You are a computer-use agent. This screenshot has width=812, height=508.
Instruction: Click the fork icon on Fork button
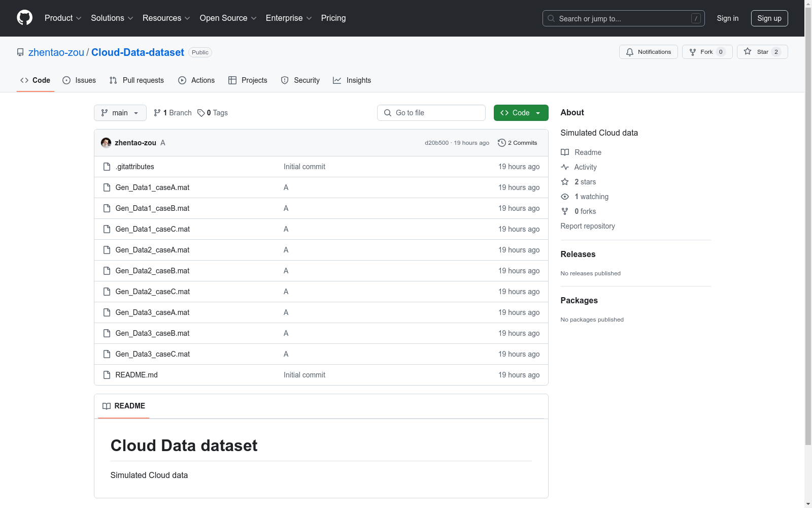[x=693, y=52]
